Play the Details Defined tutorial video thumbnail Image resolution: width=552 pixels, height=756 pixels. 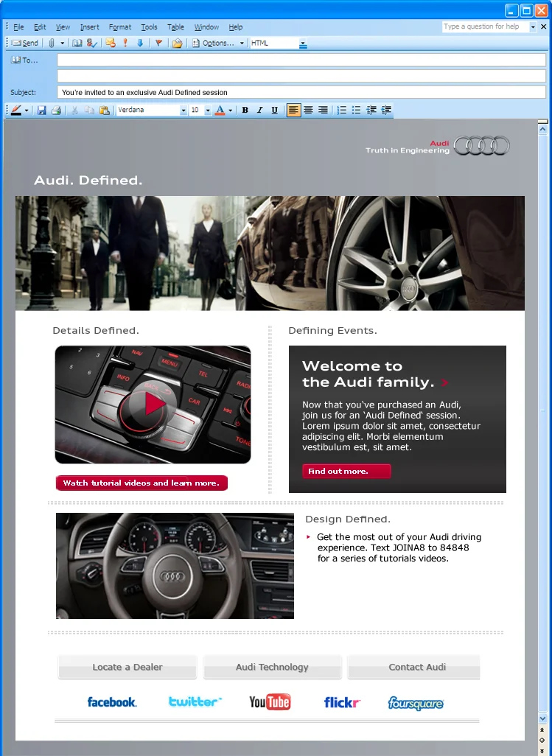(x=153, y=405)
